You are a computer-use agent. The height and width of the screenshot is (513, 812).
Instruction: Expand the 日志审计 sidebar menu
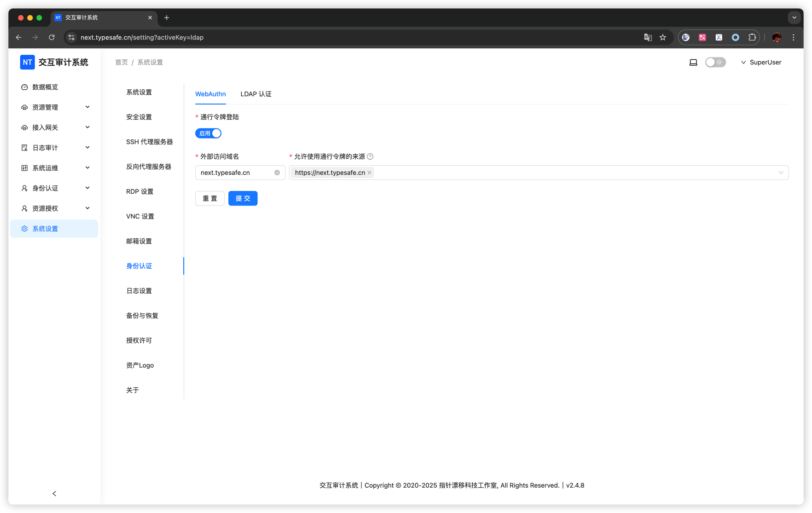(x=54, y=148)
